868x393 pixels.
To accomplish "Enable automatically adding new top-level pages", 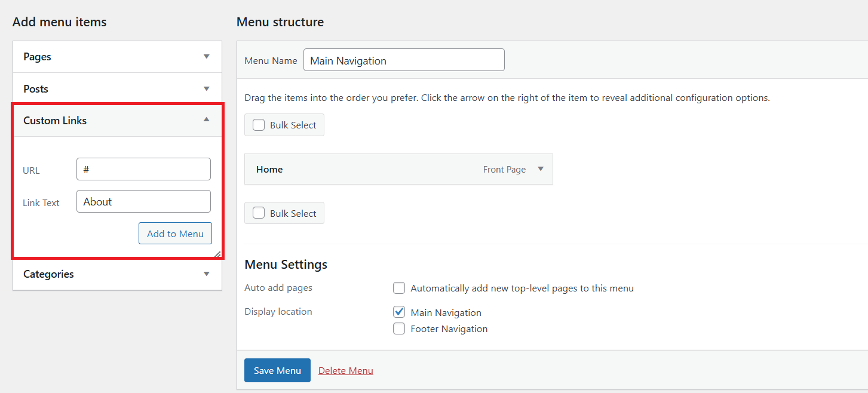I will pyautogui.click(x=398, y=287).
